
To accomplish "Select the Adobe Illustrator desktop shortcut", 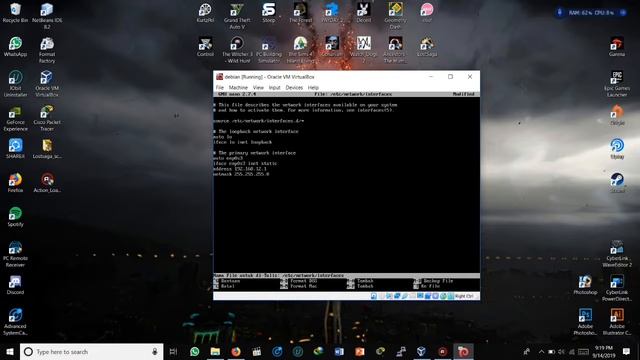I will point(617,322).
